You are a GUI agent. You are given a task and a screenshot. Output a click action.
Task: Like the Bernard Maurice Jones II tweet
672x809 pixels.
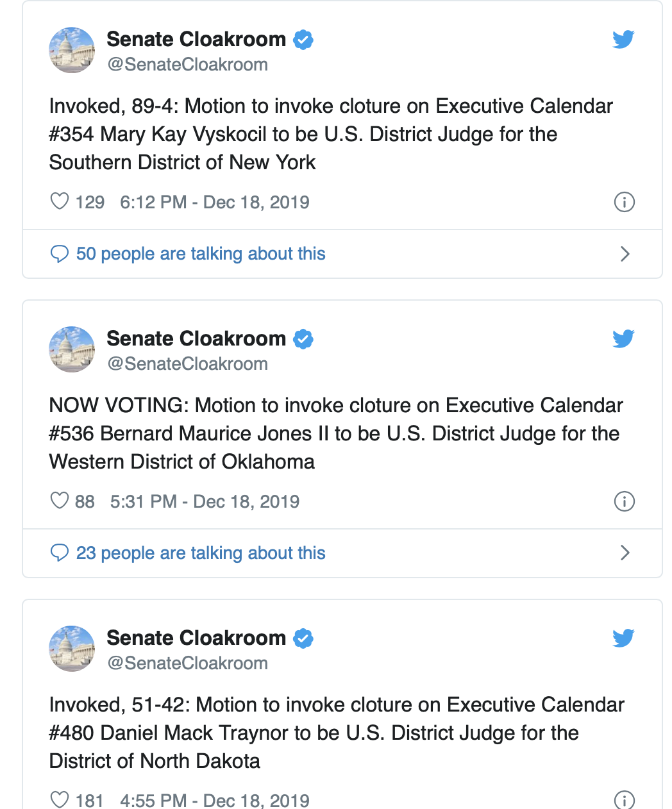pyautogui.click(x=60, y=501)
